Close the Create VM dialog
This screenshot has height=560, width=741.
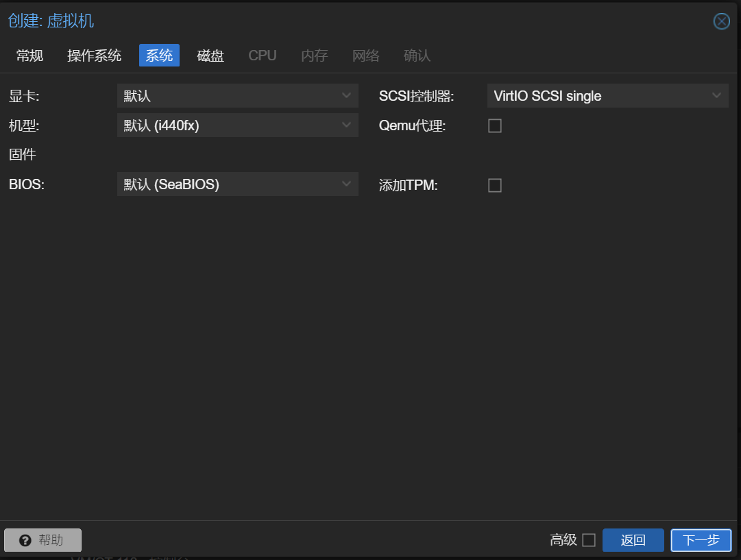721,21
